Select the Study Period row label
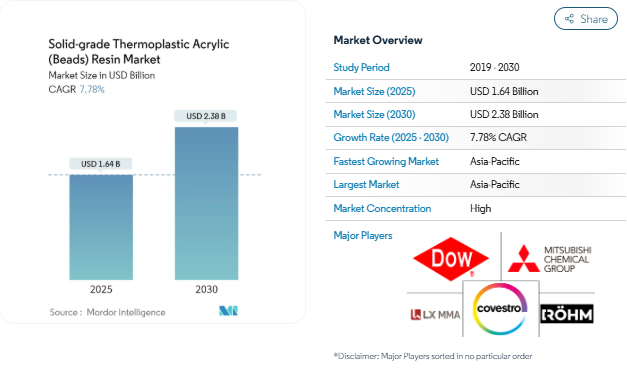The image size is (627, 379). pyautogui.click(x=361, y=67)
